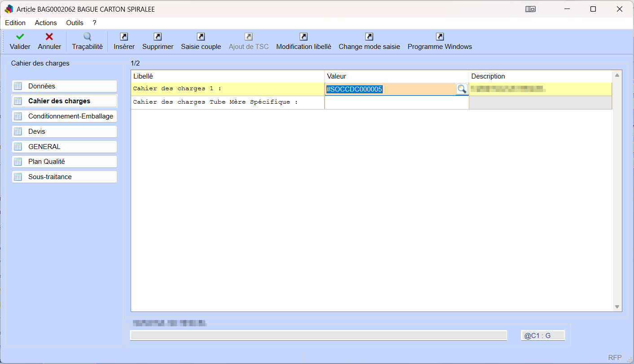
Task: Click Valeur cell for Tube Mère Spécifique
Action: (x=396, y=102)
